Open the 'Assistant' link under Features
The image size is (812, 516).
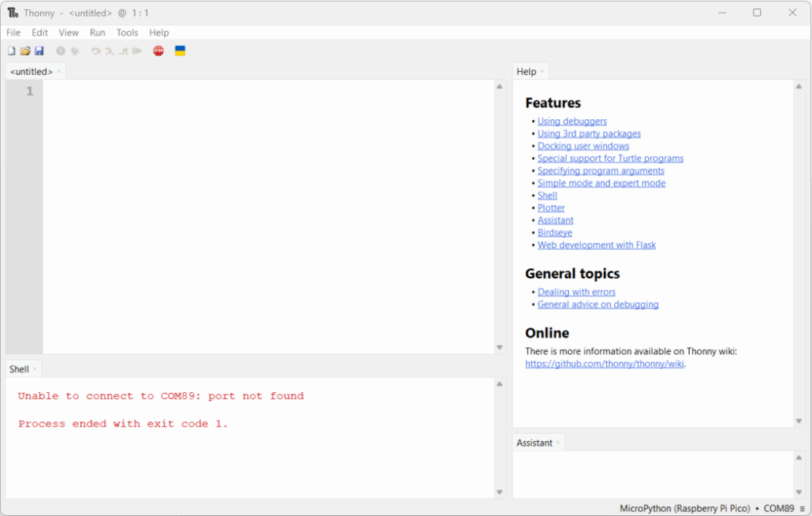point(556,221)
